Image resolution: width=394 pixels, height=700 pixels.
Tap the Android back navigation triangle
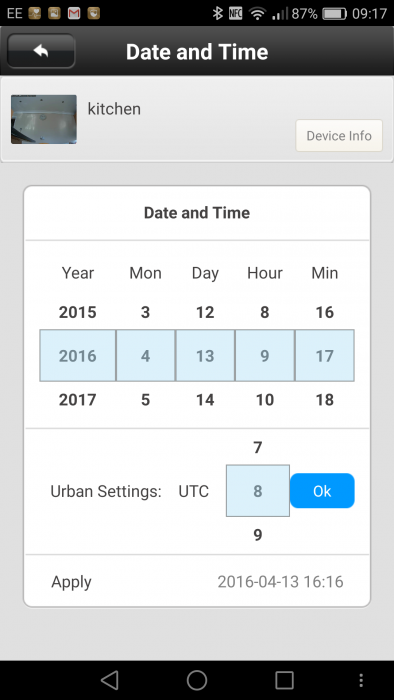(x=109, y=680)
